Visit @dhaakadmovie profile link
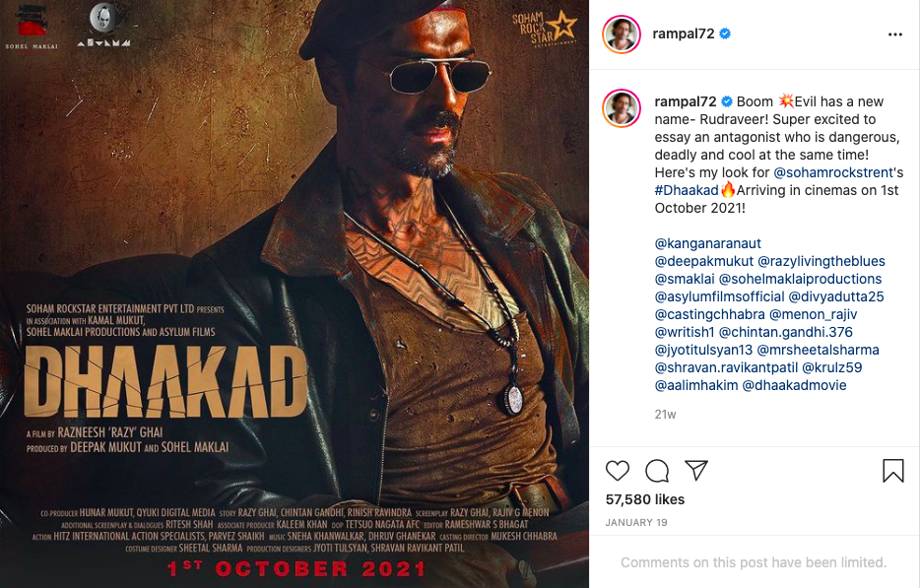 (x=795, y=385)
